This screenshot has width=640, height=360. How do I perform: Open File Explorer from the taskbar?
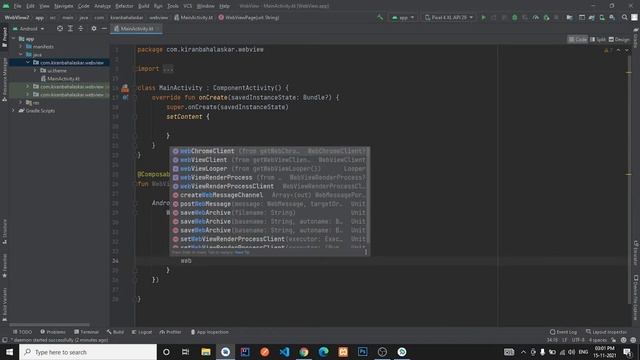tap(206, 352)
